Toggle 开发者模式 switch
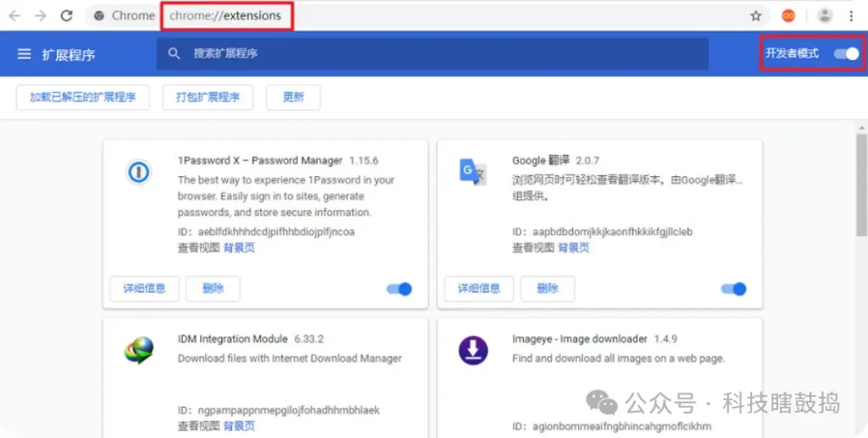 847,53
